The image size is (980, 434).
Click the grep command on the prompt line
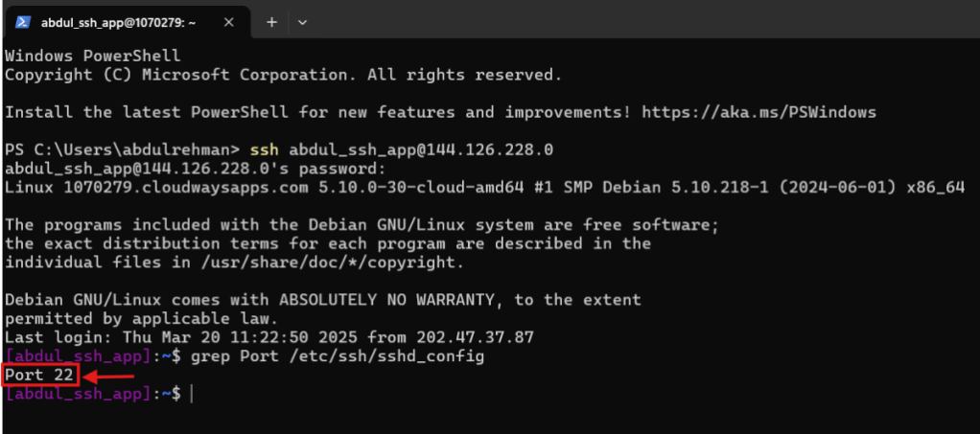210,356
